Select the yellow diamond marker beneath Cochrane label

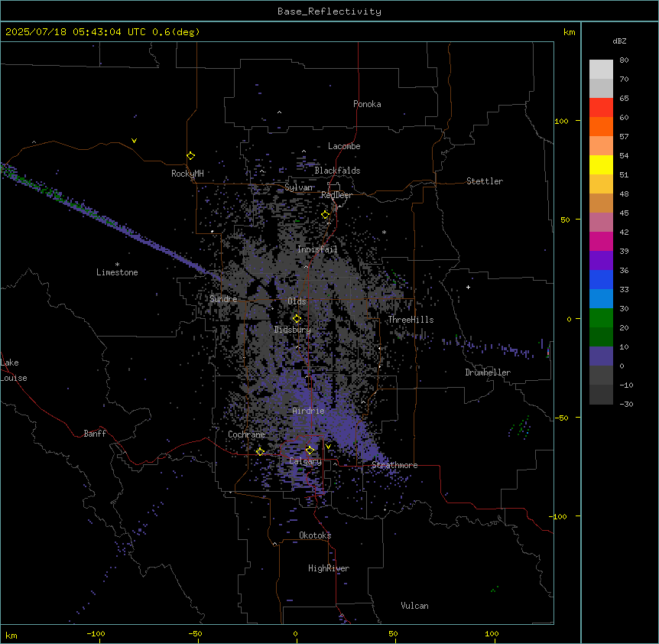260,452
